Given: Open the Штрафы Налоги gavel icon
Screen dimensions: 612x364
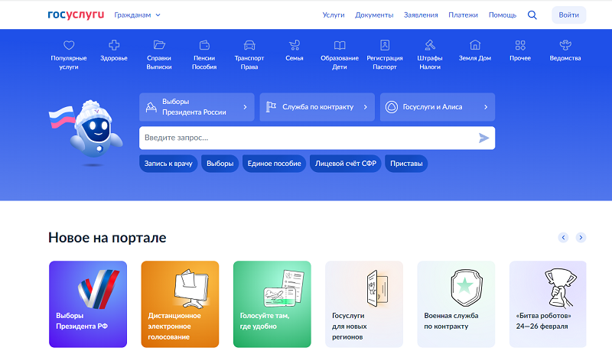Looking at the screenshot, I should tap(430, 45).
